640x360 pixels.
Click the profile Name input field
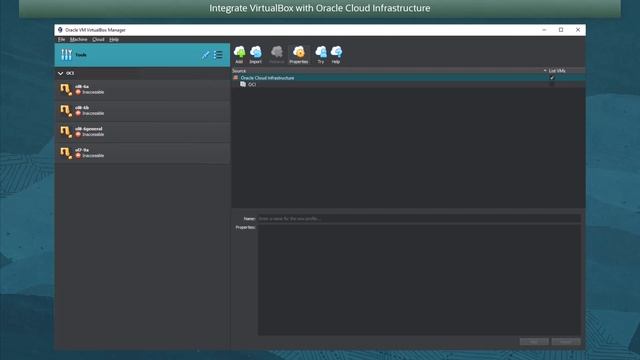(419, 218)
